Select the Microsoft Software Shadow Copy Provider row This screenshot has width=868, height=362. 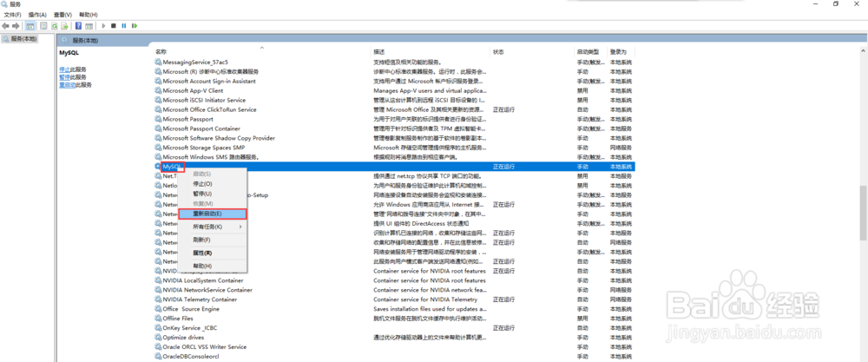coord(394,138)
